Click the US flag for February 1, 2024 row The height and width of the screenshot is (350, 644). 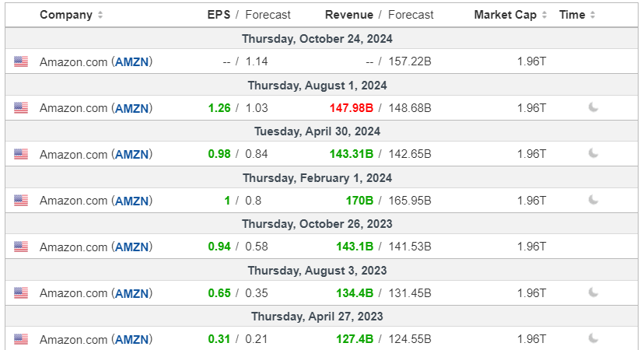click(21, 201)
